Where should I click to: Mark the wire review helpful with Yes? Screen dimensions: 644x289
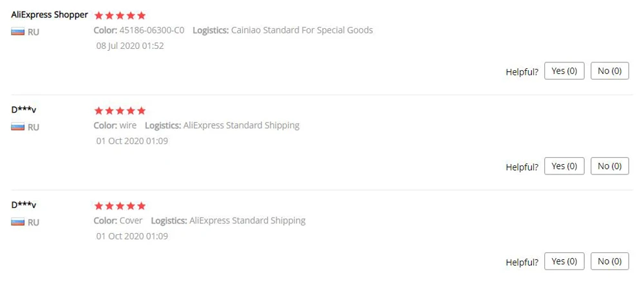tap(564, 166)
